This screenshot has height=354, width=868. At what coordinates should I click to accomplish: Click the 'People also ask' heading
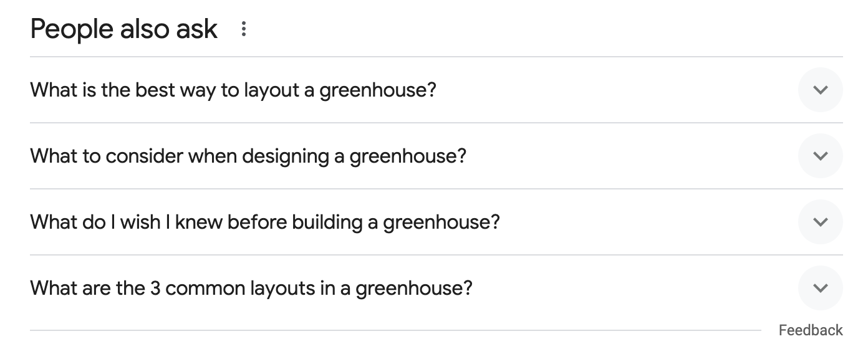pos(123,29)
